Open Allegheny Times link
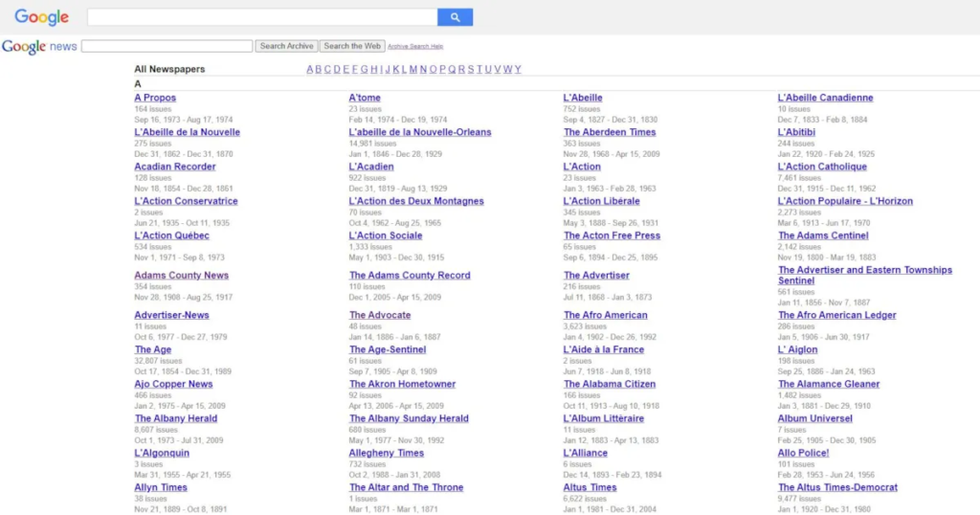Viewport: 980px width, 515px height. (x=387, y=453)
